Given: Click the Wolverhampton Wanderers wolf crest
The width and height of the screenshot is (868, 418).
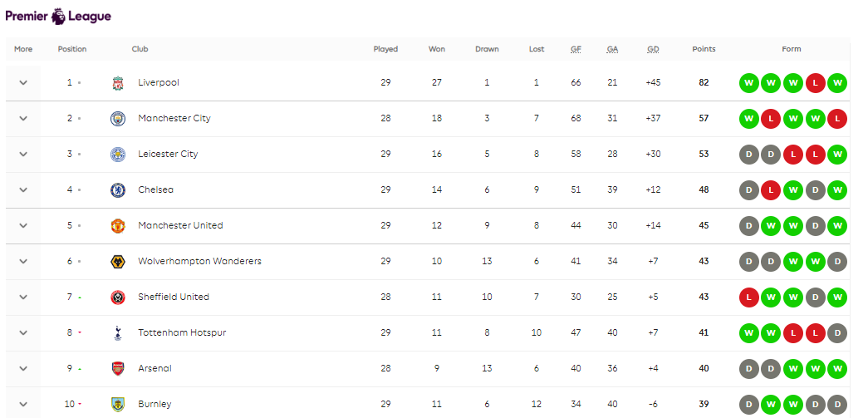Looking at the screenshot, I should point(118,261).
